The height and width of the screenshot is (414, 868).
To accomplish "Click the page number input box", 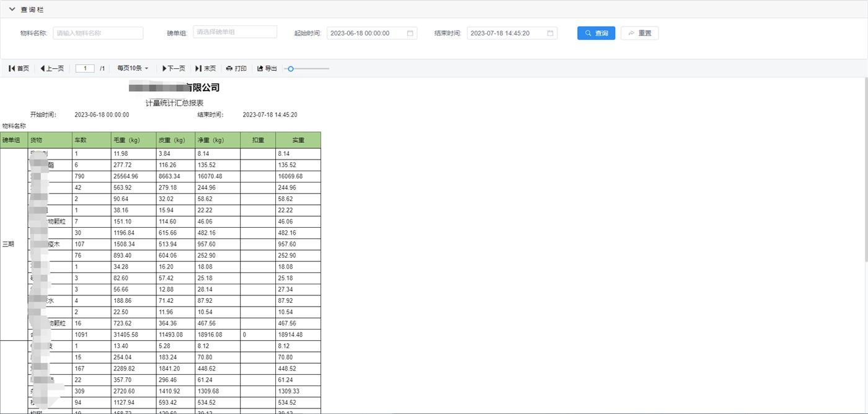I will (85, 69).
